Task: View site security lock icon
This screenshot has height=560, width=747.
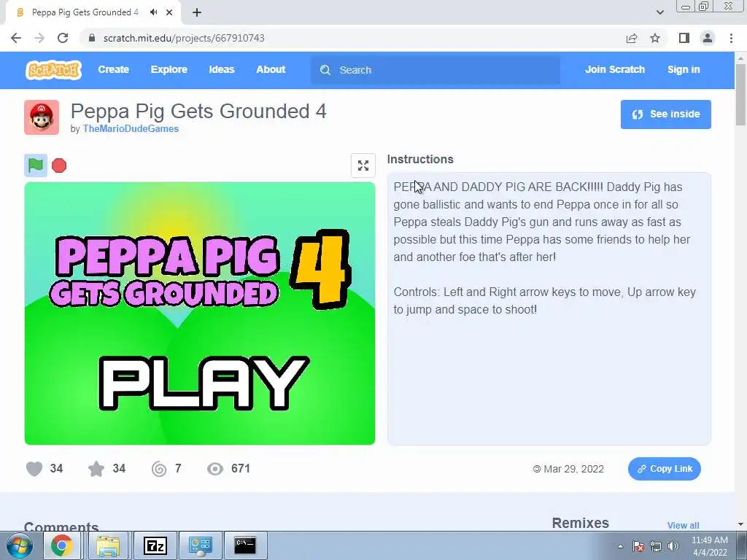Action: click(x=92, y=38)
